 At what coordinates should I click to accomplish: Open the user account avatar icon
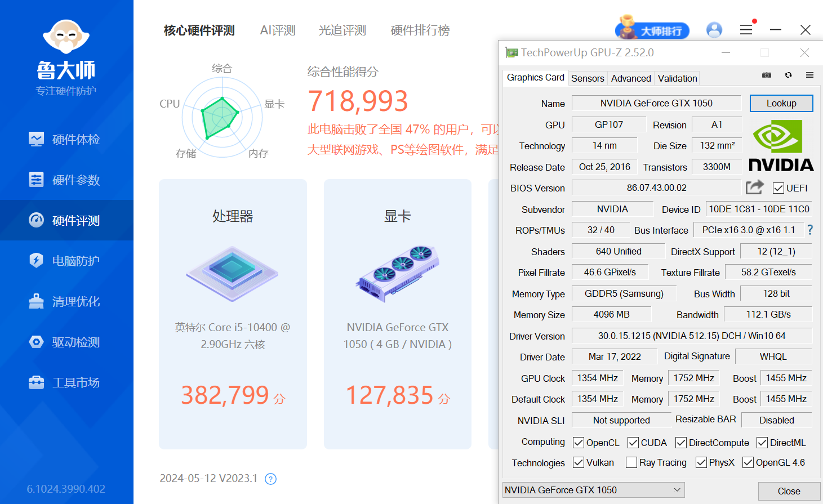[714, 30]
